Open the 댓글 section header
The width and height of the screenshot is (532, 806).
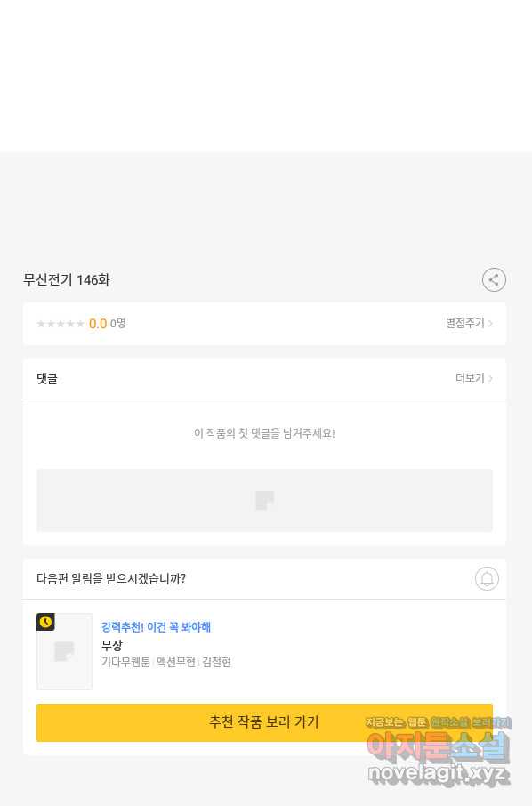[x=47, y=379]
